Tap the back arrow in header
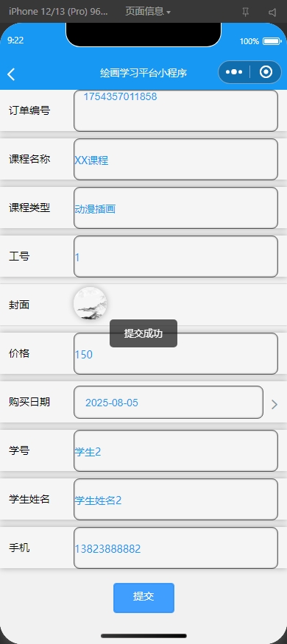Viewport: 287px width, 644px height. click(11, 74)
